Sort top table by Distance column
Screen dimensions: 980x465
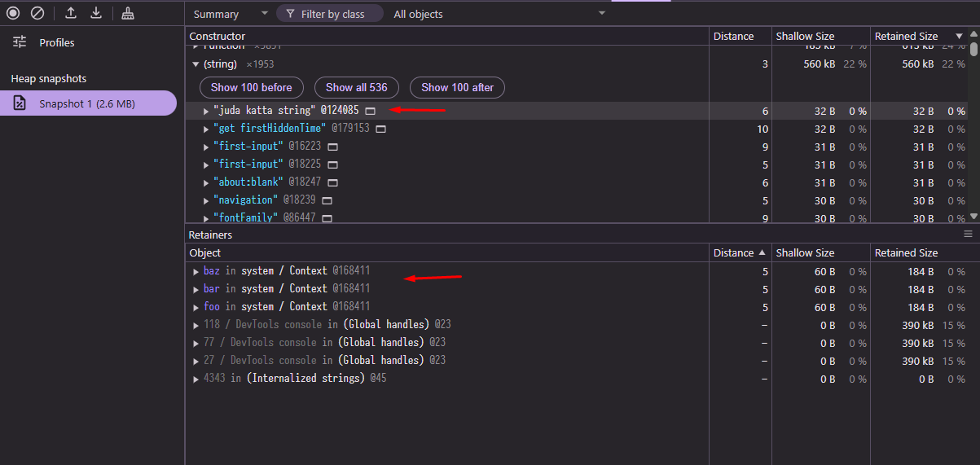pos(740,36)
